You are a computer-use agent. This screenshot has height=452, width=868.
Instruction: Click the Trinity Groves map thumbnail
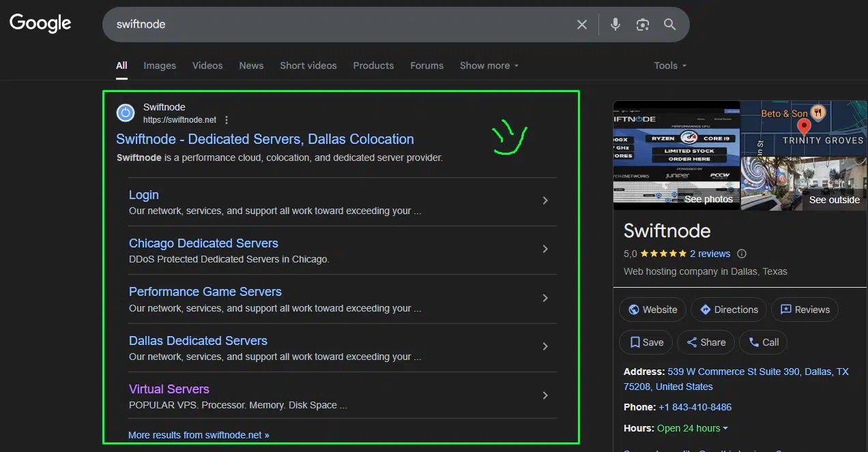(804, 128)
